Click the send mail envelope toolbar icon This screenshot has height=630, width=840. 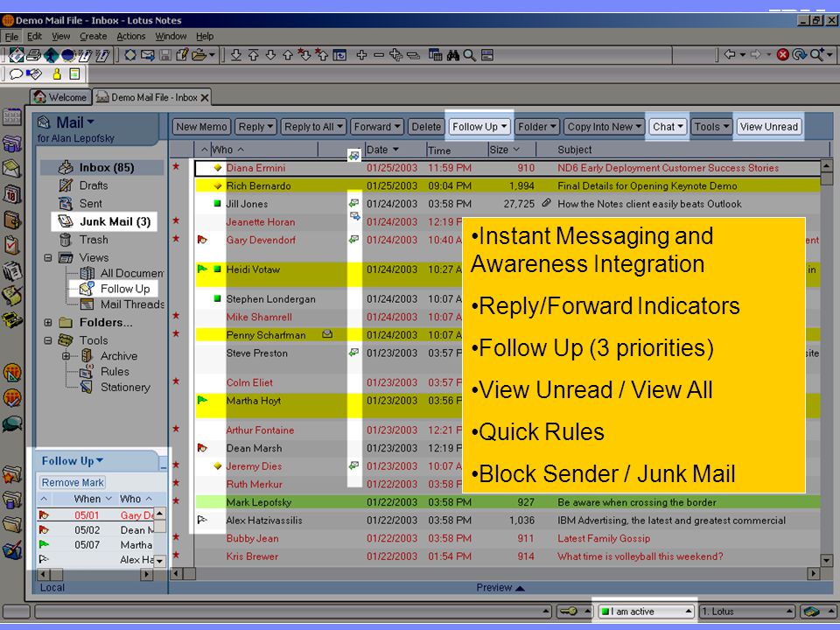pos(147,54)
